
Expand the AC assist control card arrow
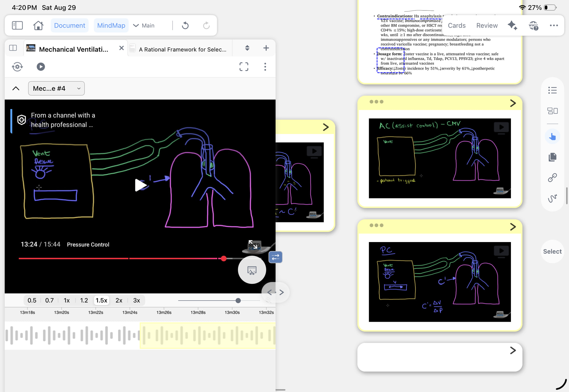(513, 103)
